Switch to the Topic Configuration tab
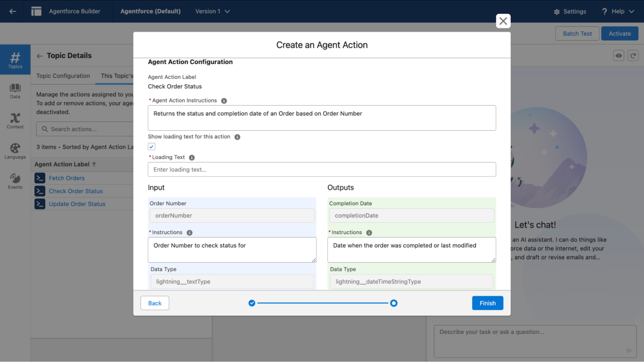 (x=63, y=76)
